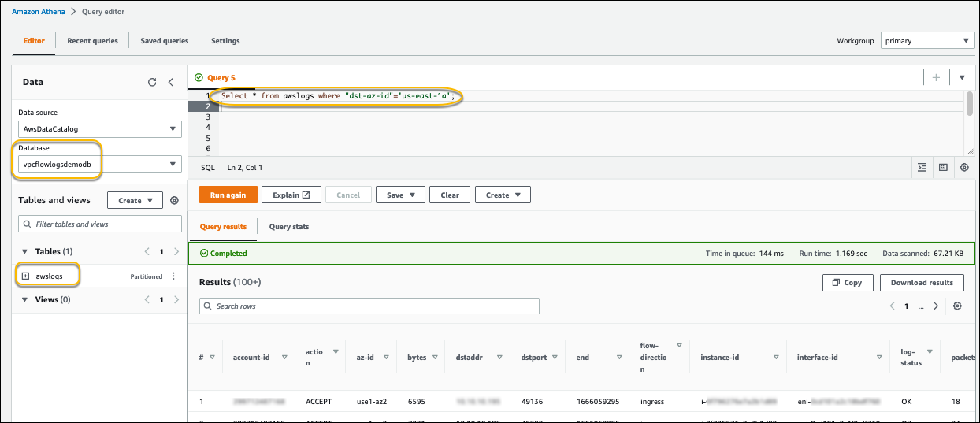Refresh the Data panel
Viewport: 980px width, 423px height.
[x=152, y=82]
